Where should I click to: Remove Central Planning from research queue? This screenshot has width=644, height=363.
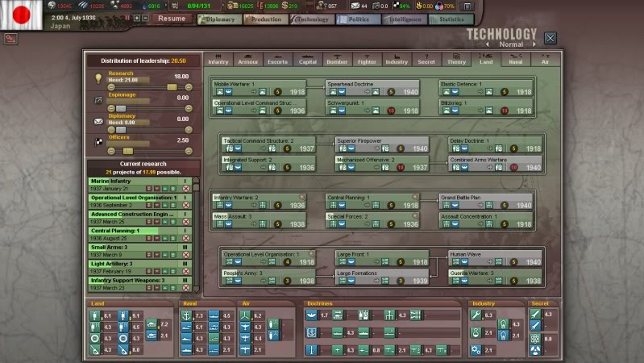click(186, 238)
